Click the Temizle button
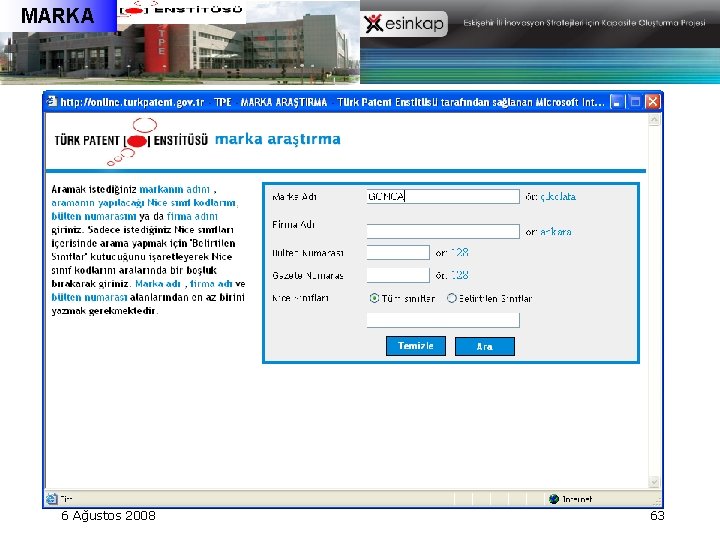720x540 pixels. 416,346
